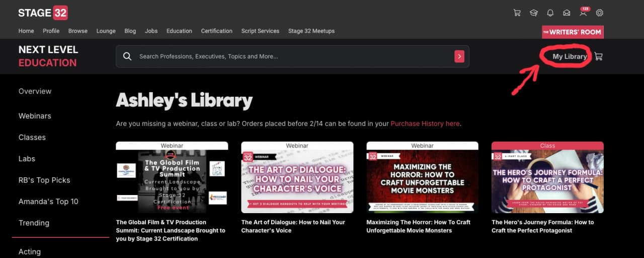The height and width of the screenshot is (258, 644).
Task: Open the Global Film & TV Production Summit thumbnail
Action: click(x=172, y=181)
